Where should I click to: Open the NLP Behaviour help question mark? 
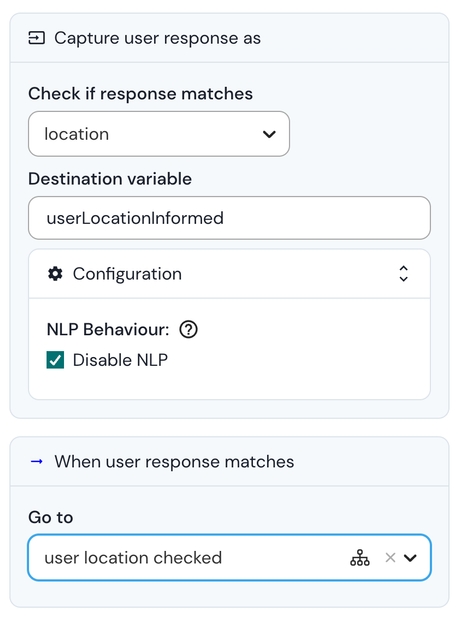[x=188, y=329]
